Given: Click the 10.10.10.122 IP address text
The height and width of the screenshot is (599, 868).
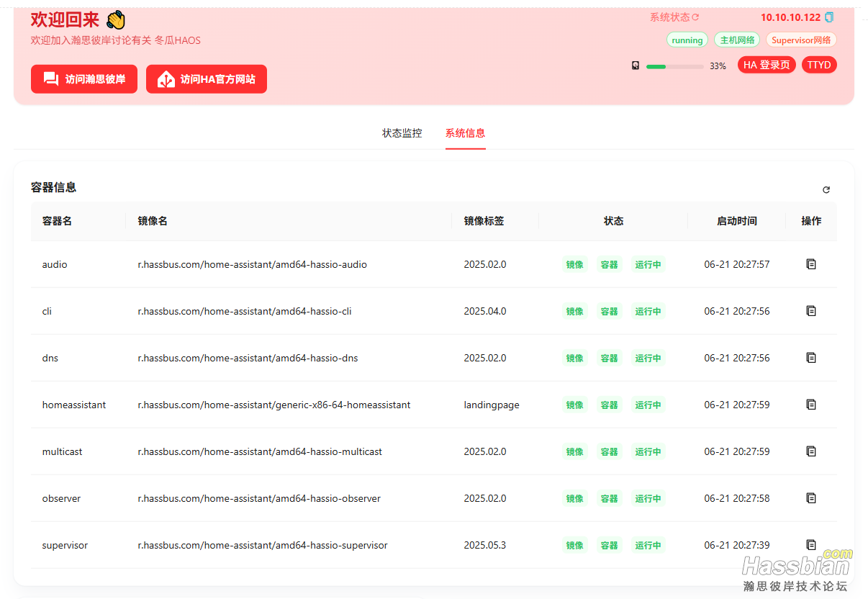Looking at the screenshot, I should pos(790,17).
